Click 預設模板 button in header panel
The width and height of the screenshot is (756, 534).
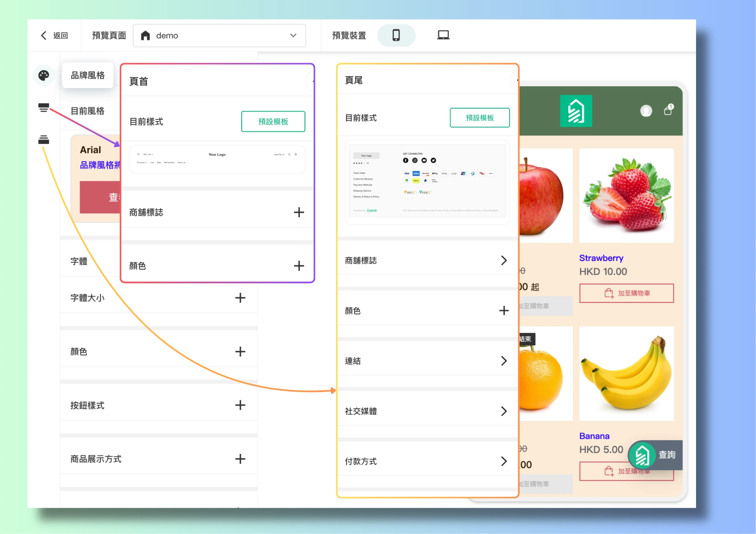(x=273, y=121)
